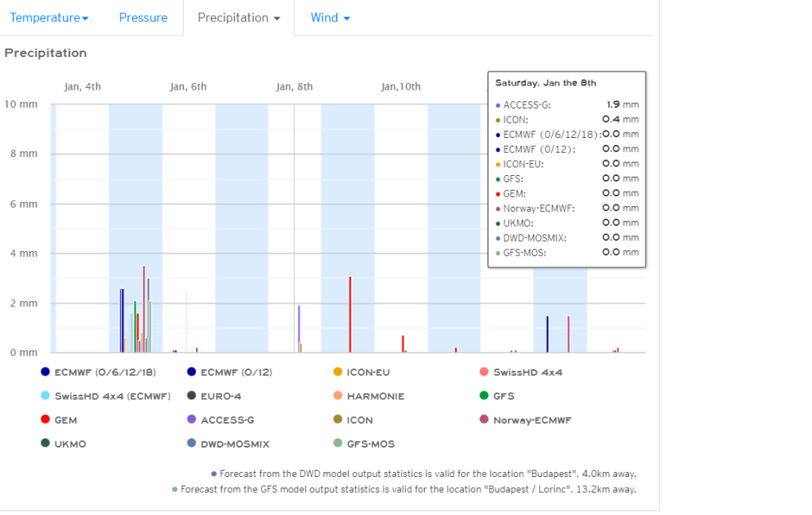Image resolution: width=812 pixels, height=515 pixels.
Task: Click the green GFS legend dot
Action: coord(484,396)
